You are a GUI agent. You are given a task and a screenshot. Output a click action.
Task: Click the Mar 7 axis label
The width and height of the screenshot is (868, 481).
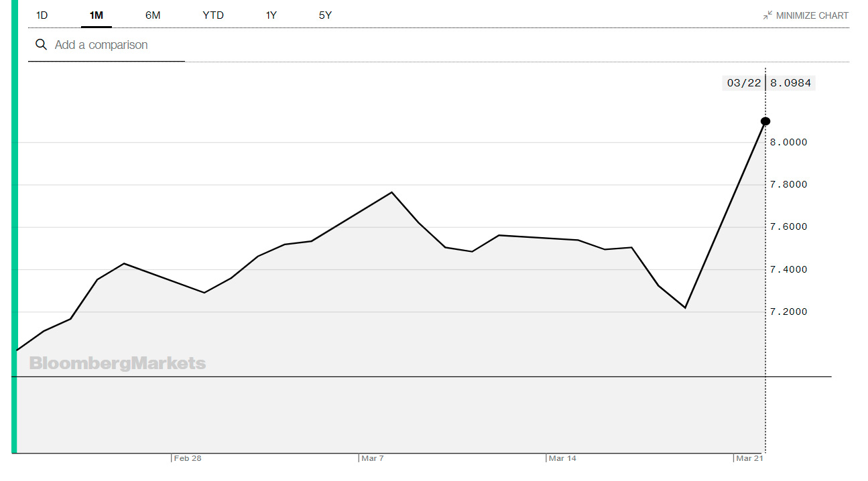coord(372,458)
